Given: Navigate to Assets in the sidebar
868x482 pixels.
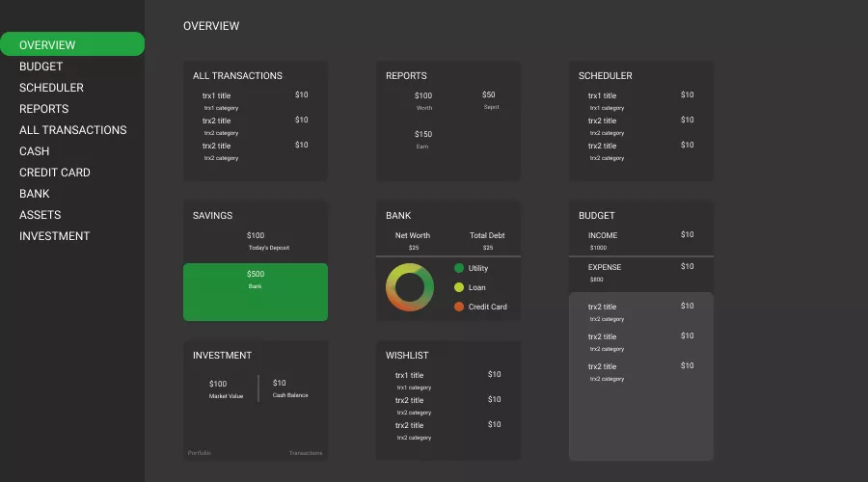Looking at the screenshot, I should click(40, 215).
